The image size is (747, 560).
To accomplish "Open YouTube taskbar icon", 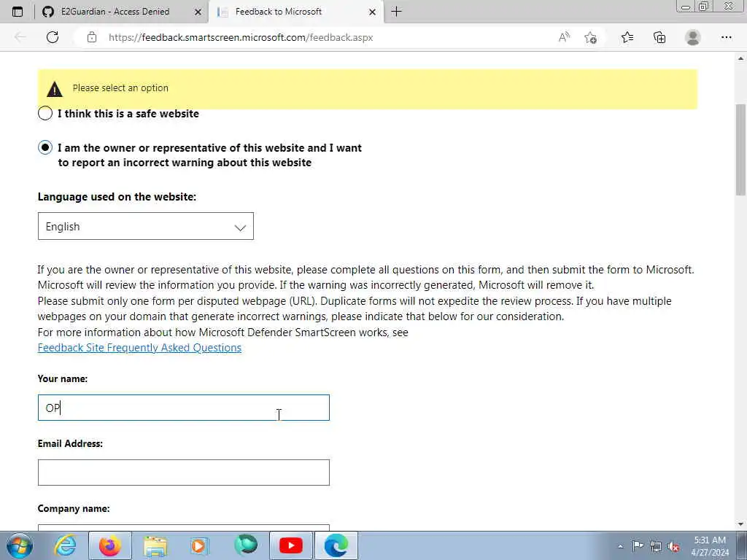I will pos(291,545).
